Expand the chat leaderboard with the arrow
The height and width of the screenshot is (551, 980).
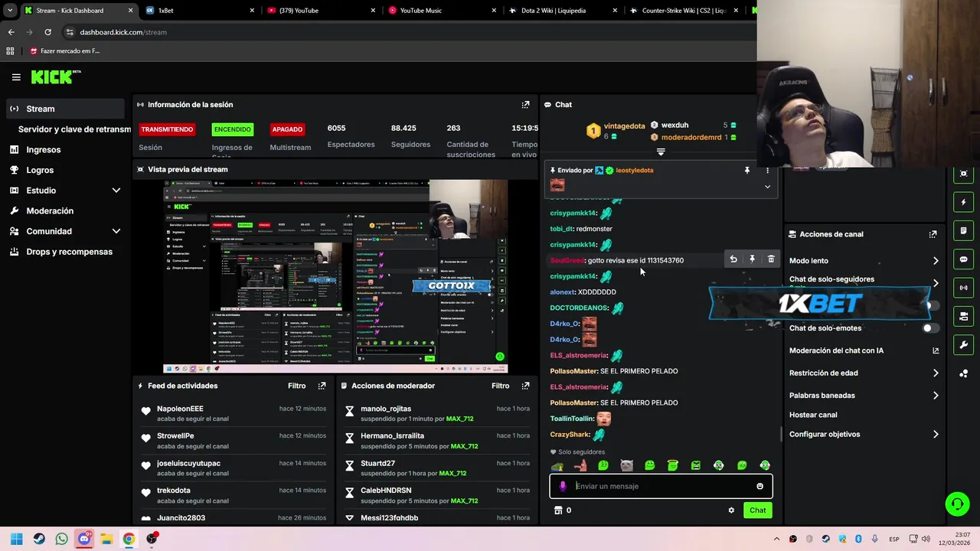661,152
